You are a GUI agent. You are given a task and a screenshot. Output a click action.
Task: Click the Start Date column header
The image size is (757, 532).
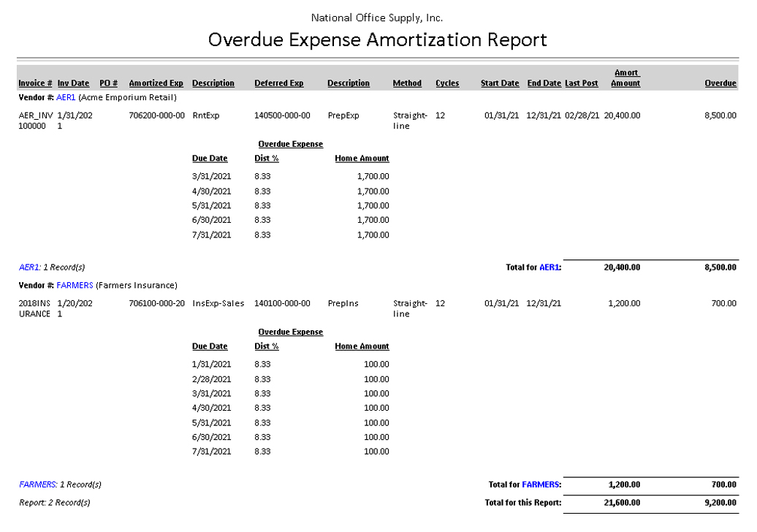(500, 83)
